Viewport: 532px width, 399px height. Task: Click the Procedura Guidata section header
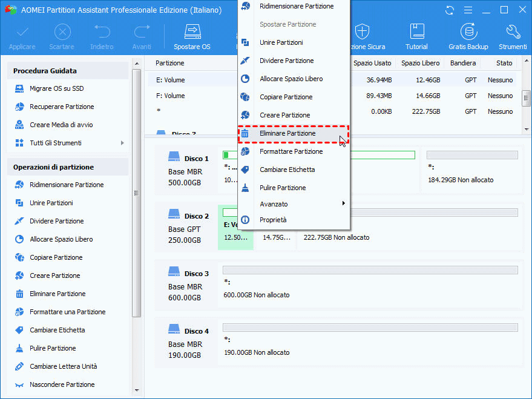(68, 71)
